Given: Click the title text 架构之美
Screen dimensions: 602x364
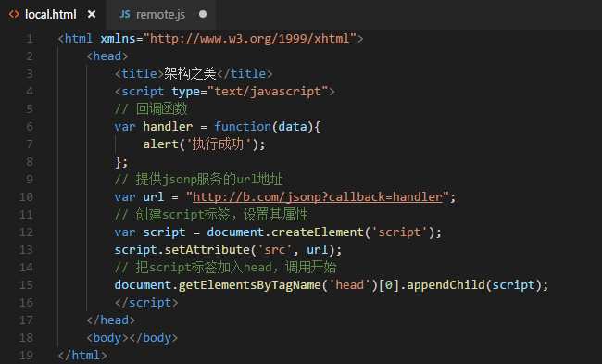Looking at the screenshot, I should [190, 73].
